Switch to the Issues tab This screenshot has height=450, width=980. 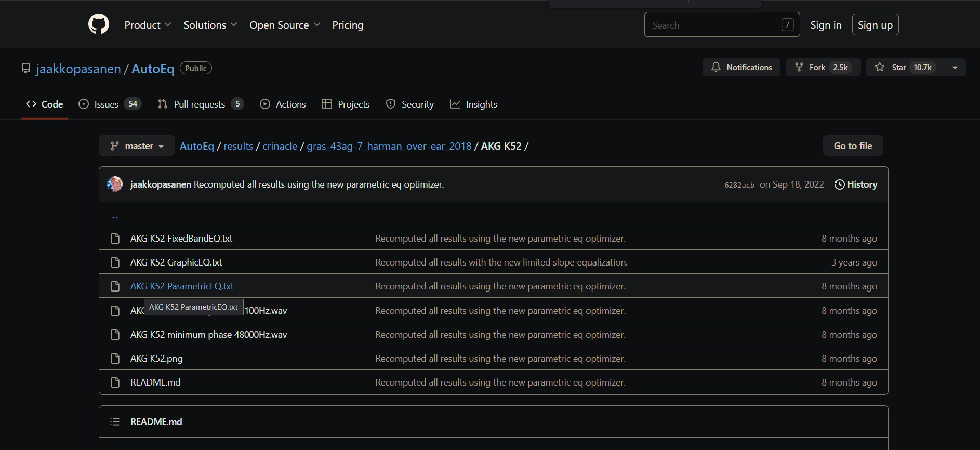click(x=110, y=104)
